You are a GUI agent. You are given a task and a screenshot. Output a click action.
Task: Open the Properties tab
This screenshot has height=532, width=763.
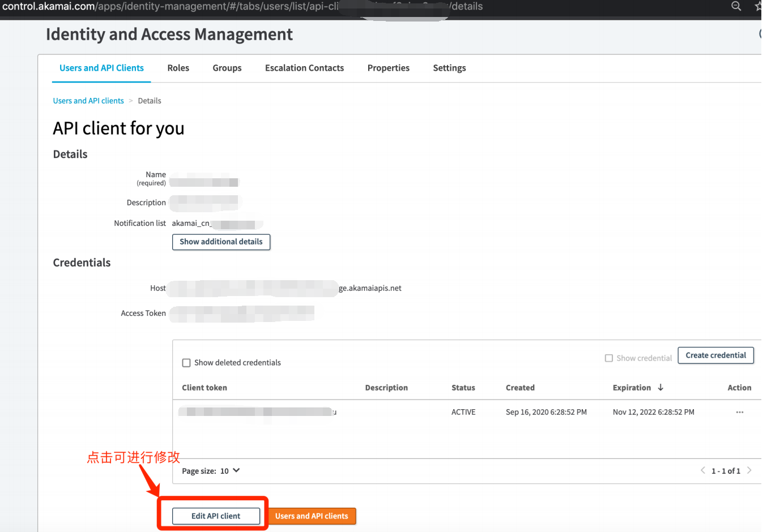[389, 68]
